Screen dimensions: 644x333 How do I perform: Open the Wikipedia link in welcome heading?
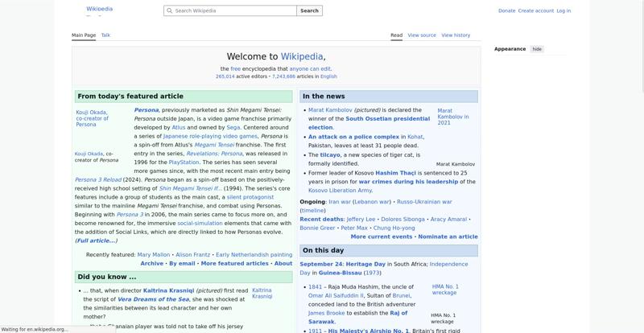click(302, 56)
